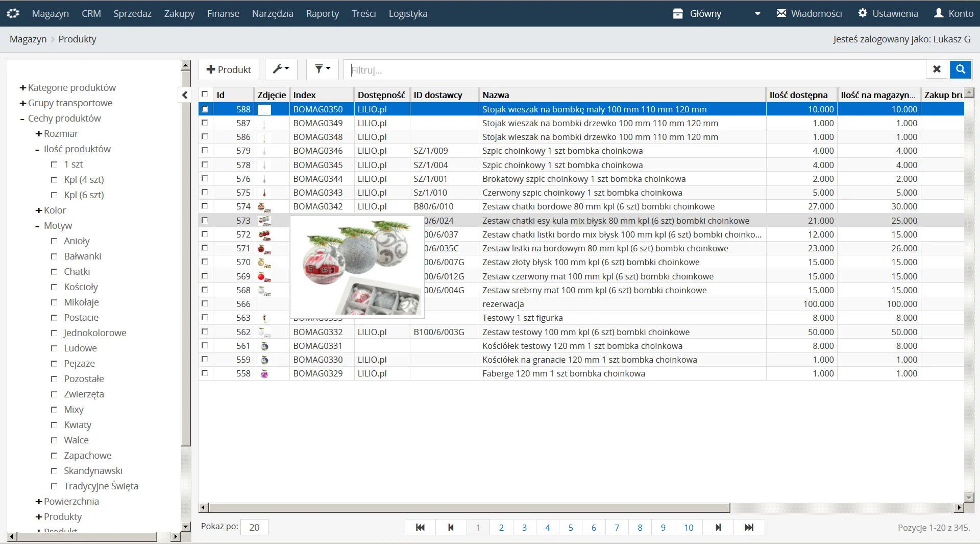Open the Konto user account menu

tap(953, 13)
